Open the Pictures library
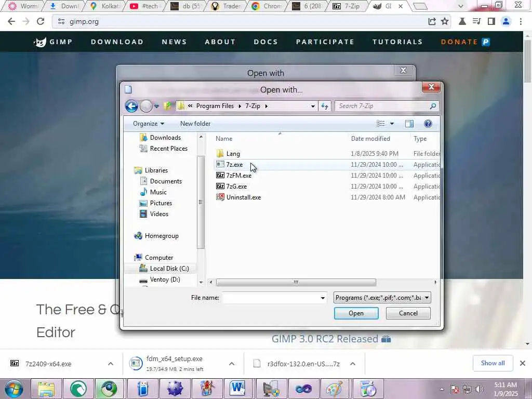The width and height of the screenshot is (532, 399). coord(156,203)
